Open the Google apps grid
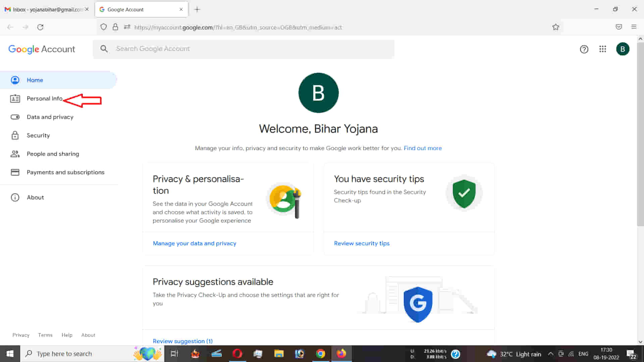 tap(603, 49)
